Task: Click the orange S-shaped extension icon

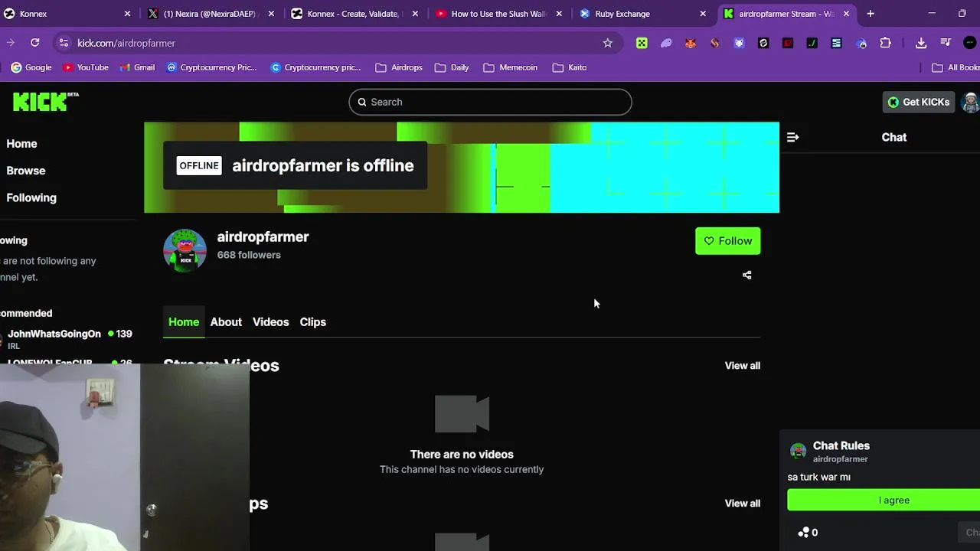Action: click(x=714, y=43)
